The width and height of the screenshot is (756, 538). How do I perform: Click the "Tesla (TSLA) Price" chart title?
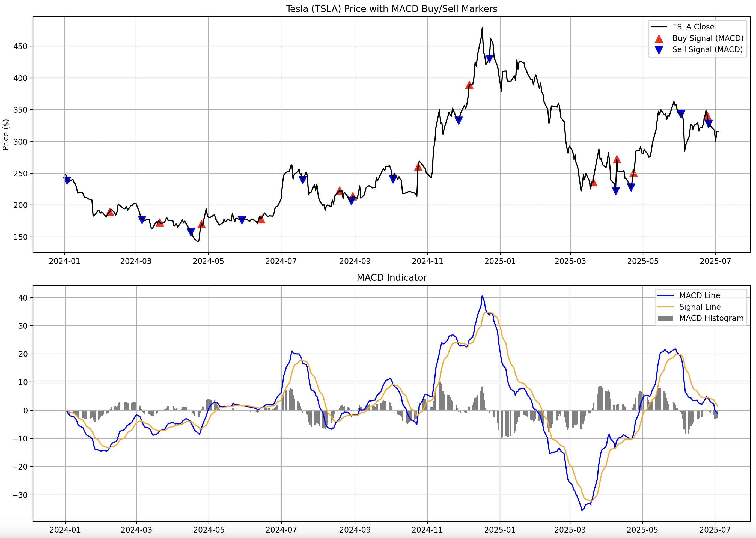[x=391, y=9]
